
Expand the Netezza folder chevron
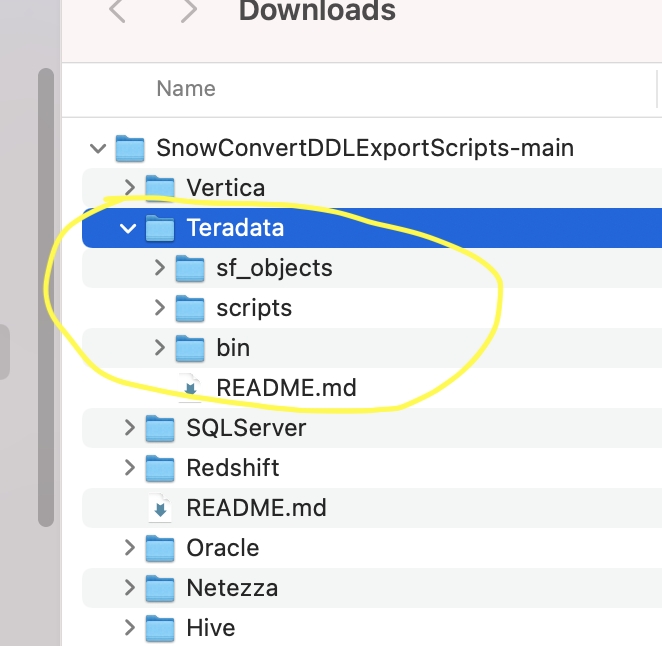point(129,588)
